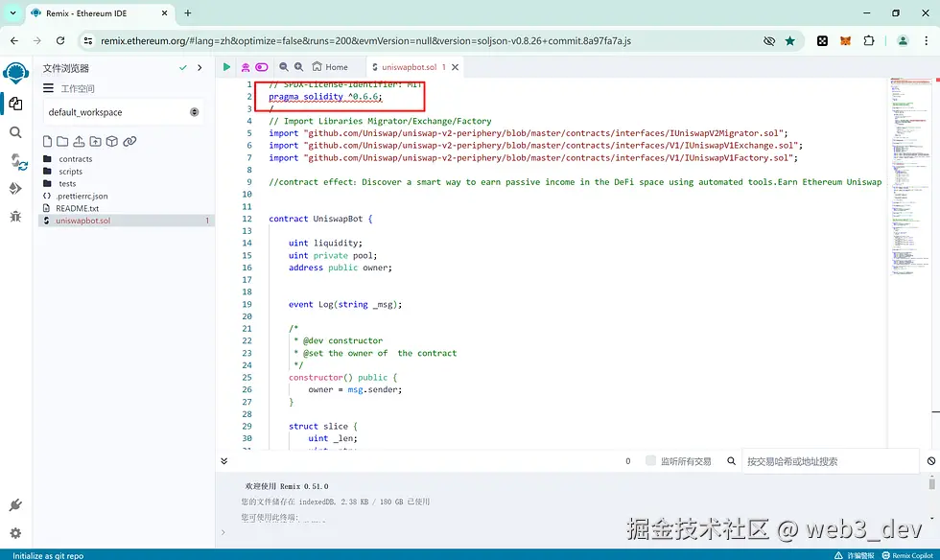Open Deploy & run transactions sidebar icon

tap(15, 188)
